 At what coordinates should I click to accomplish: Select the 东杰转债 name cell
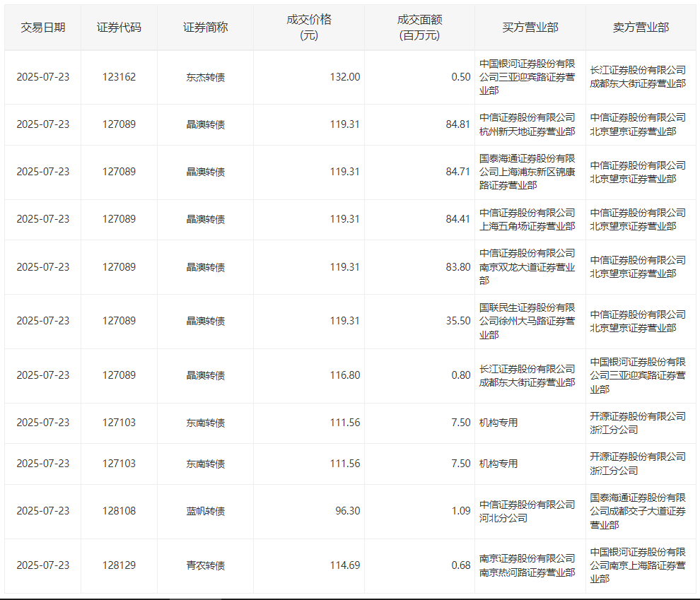tap(205, 77)
